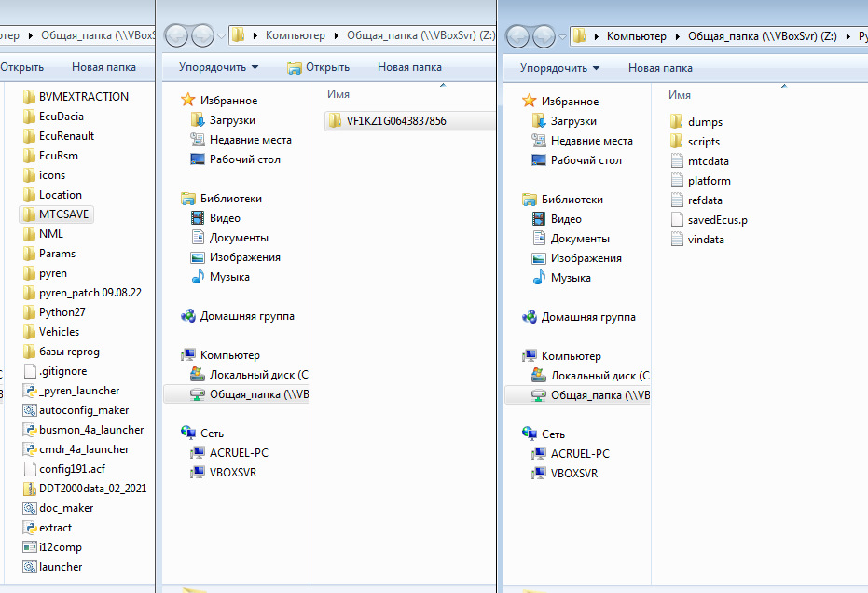Select the EcuRsm folder

(x=51, y=156)
